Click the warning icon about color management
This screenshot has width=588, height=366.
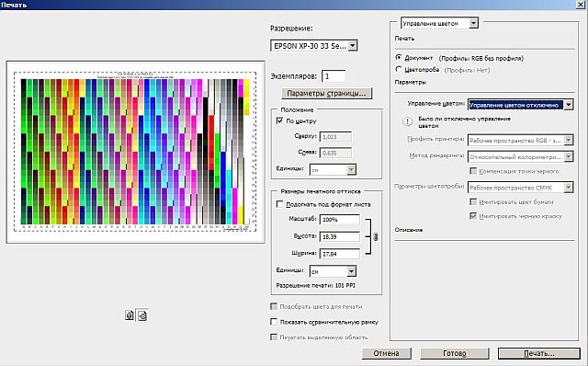point(407,121)
